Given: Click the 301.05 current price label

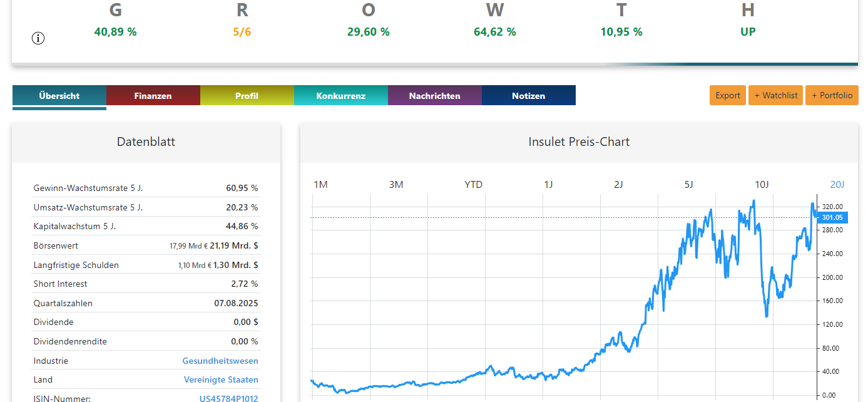Looking at the screenshot, I should [x=832, y=217].
